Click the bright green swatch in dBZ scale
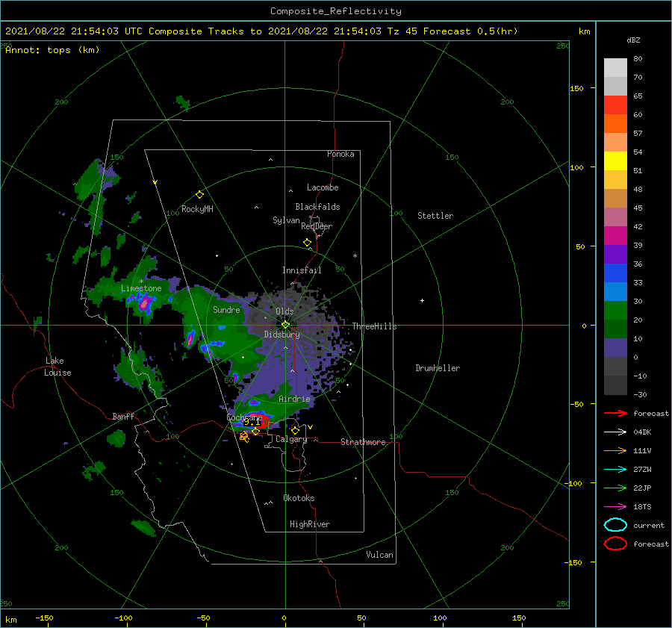Image resolution: width=672 pixels, height=628 pixels. tap(615, 310)
